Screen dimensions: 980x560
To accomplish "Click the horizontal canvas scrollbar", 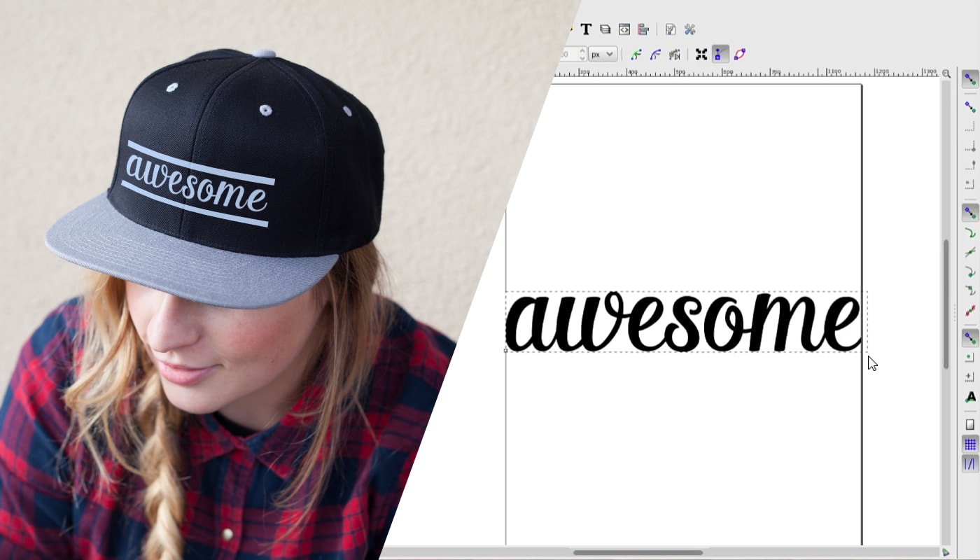I will pos(637,552).
